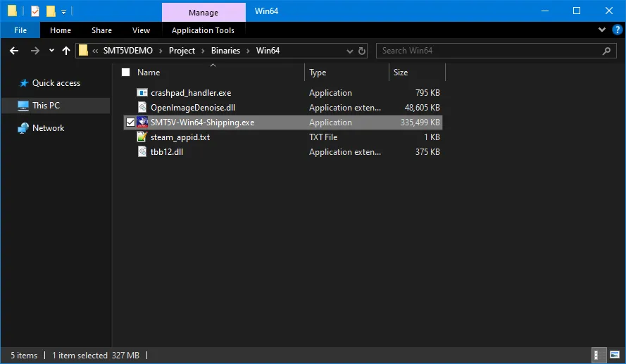Select the Manage contextual tab
This screenshot has height=364, width=626.
pos(204,13)
